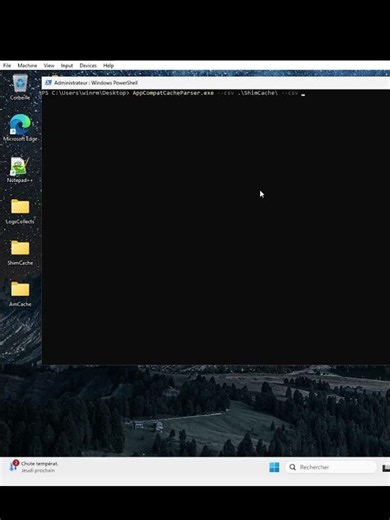
Task: Click the Jeudi prochain weather text
Action: 38,470
